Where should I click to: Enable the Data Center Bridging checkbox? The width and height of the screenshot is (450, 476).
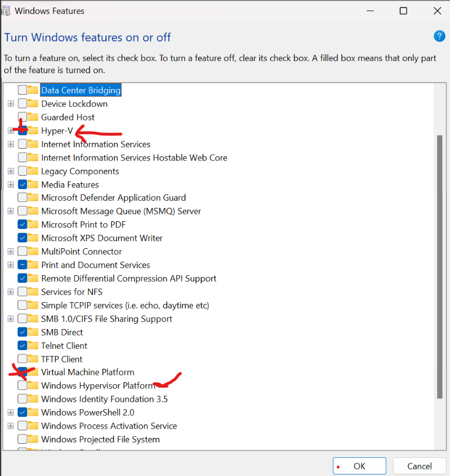click(22, 90)
